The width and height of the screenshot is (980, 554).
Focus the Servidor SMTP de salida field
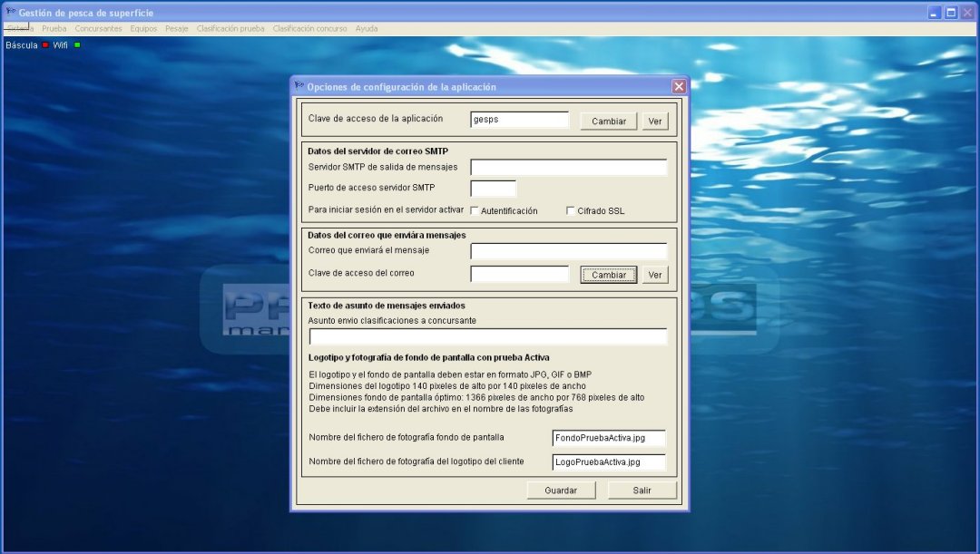pyautogui.click(x=568, y=167)
